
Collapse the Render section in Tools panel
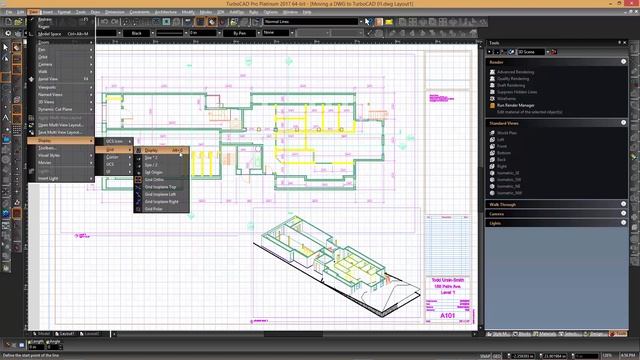623,62
